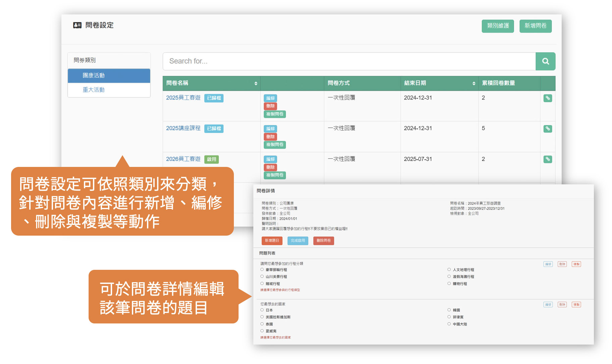
Task: Select 重大活動 category in sidebar
Action: (x=94, y=90)
